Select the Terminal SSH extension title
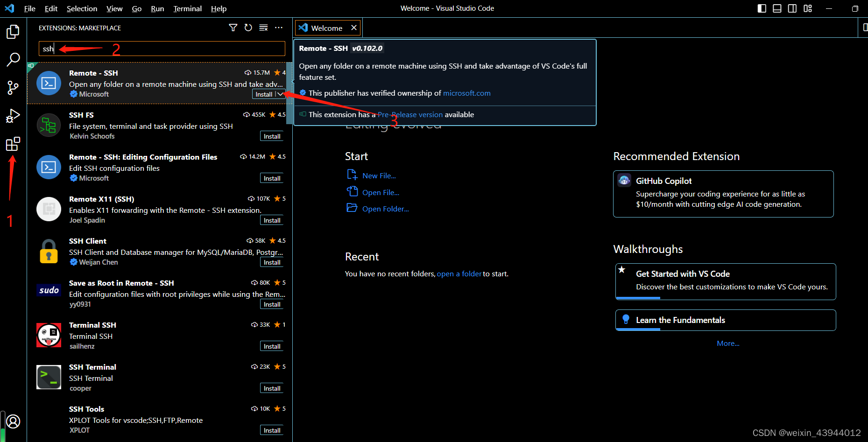 [x=92, y=325]
